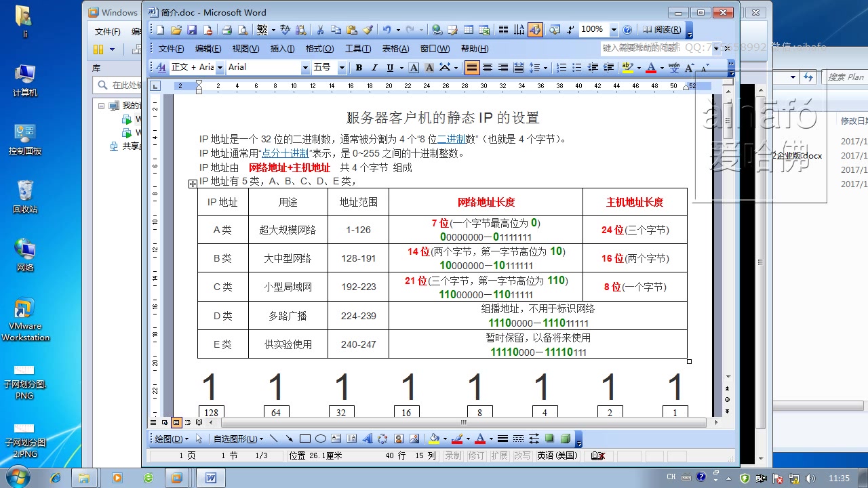Screen dimensions: 868x488
Task: Expand the 自选图形 AutoShapes menu
Action: [237, 439]
